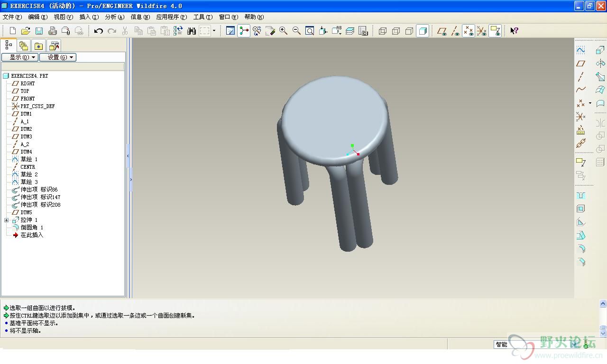
Task: Toggle annotation element display
Action: [495, 31]
